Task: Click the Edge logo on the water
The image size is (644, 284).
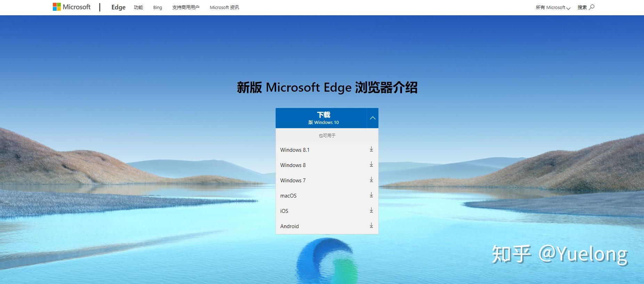Action: pyautogui.click(x=327, y=260)
